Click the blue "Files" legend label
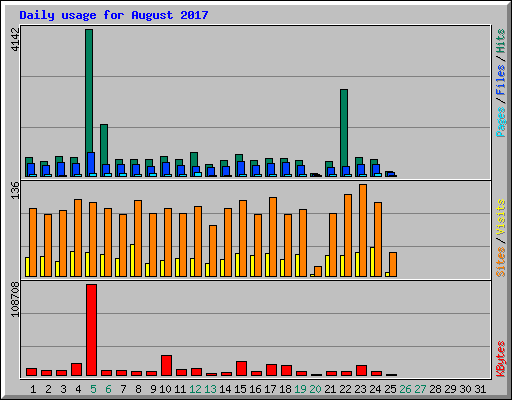This screenshot has height=400, width=512. coord(501,80)
